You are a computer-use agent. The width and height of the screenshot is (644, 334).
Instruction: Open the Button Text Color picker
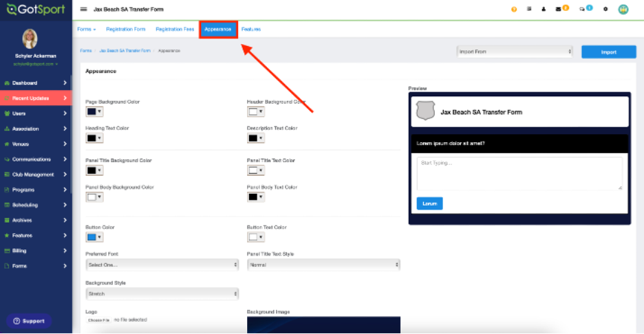(x=255, y=237)
